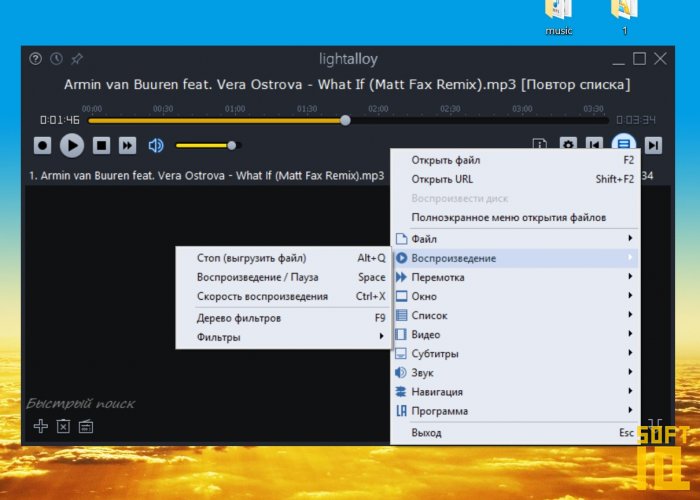Click the seek bar position handle
This screenshot has height=500, width=700.
pyautogui.click(x=345, y=120)
